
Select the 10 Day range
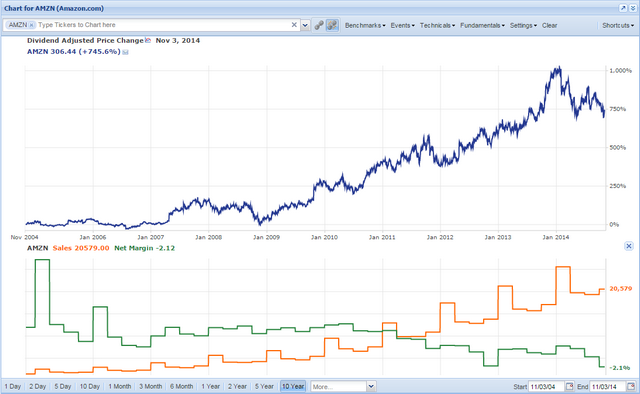coord(90,386)
